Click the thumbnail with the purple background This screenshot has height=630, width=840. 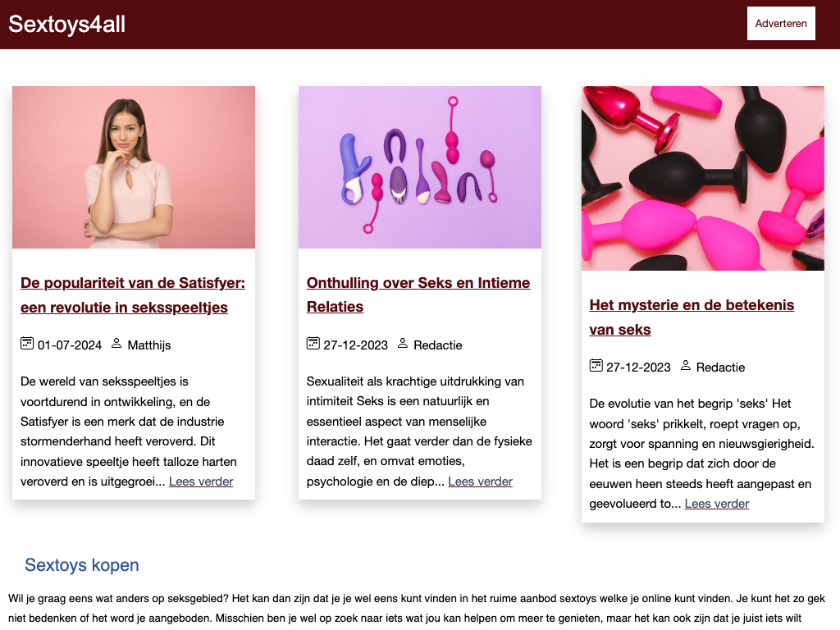click(419, 167)
